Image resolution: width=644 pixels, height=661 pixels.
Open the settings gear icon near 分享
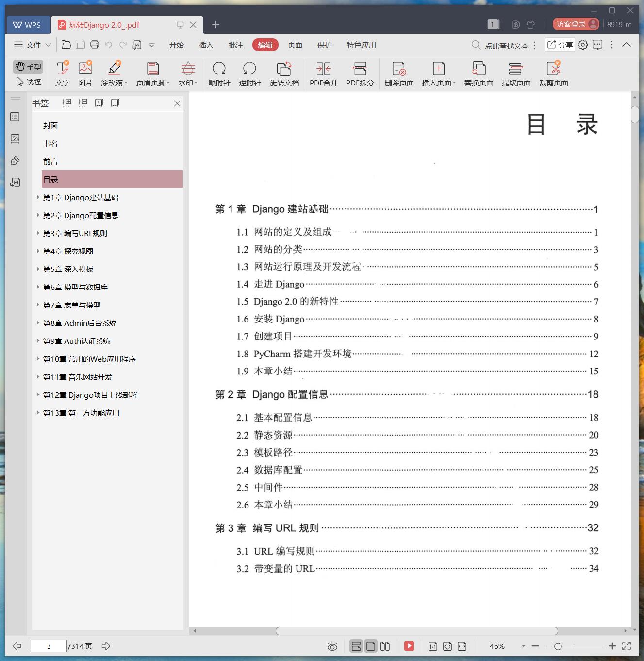(583, 45)
